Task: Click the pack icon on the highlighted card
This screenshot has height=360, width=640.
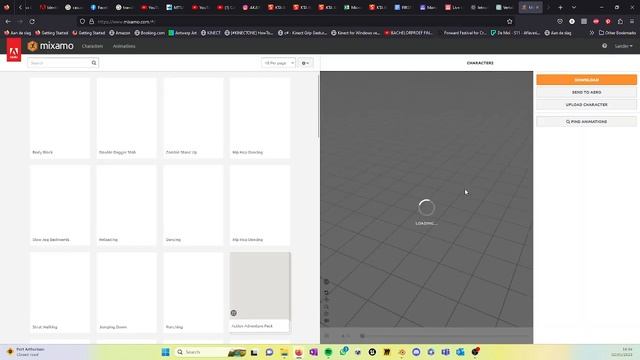Action: pyautogui.click(x=233, y=313)
